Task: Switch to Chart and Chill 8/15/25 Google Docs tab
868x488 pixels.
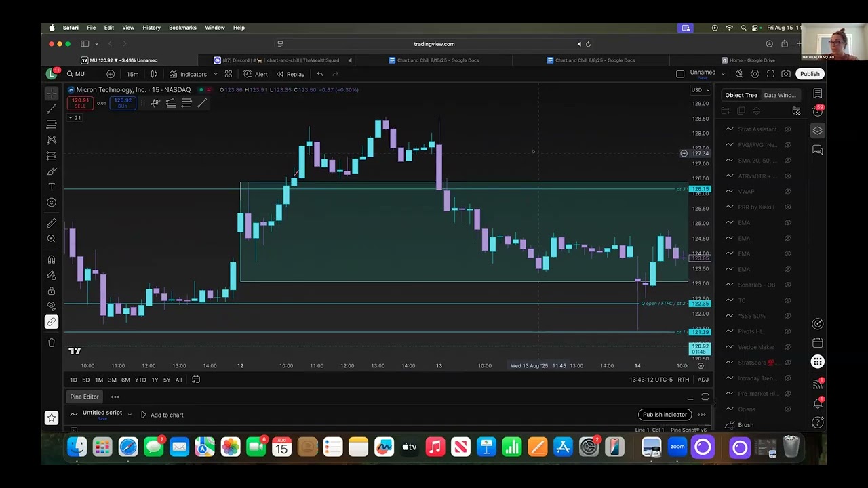Action: pos(434,60)
